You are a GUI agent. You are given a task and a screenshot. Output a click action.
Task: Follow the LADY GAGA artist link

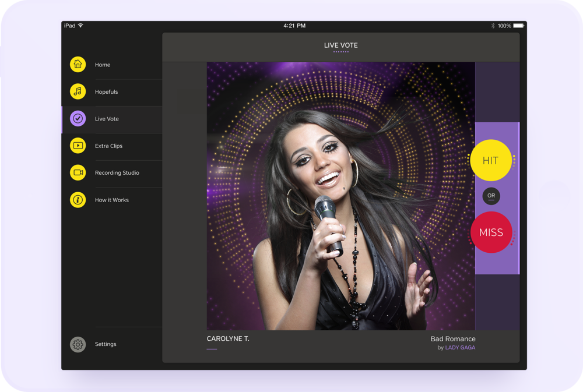[x=460, y=348]
